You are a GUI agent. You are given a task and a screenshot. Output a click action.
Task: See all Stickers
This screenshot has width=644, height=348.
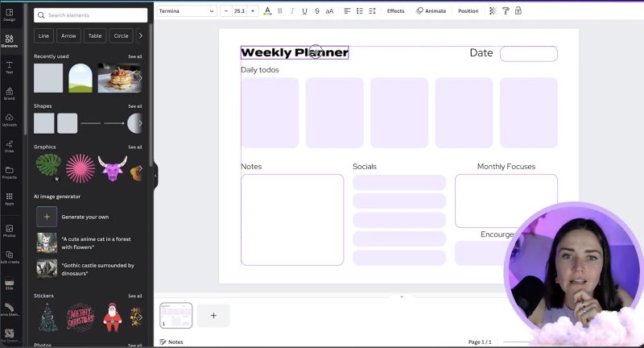pyautogui.click(x=134, y=296)
